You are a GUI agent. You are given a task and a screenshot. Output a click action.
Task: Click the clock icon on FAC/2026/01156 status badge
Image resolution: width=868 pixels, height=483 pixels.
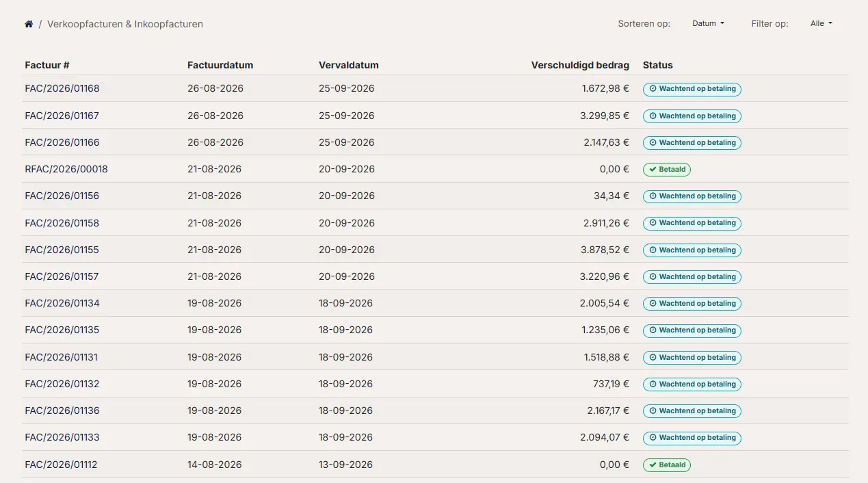point(653,196)
